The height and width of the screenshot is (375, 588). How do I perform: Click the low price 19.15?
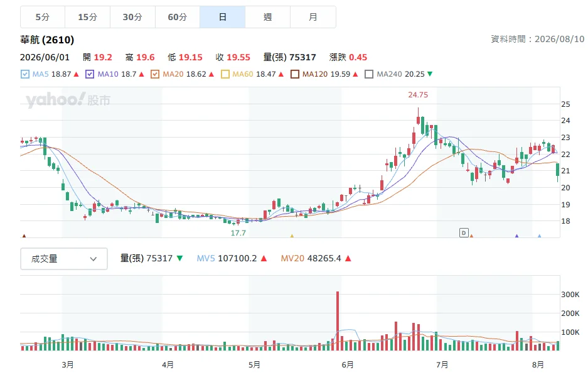click(x=191, y=57)
